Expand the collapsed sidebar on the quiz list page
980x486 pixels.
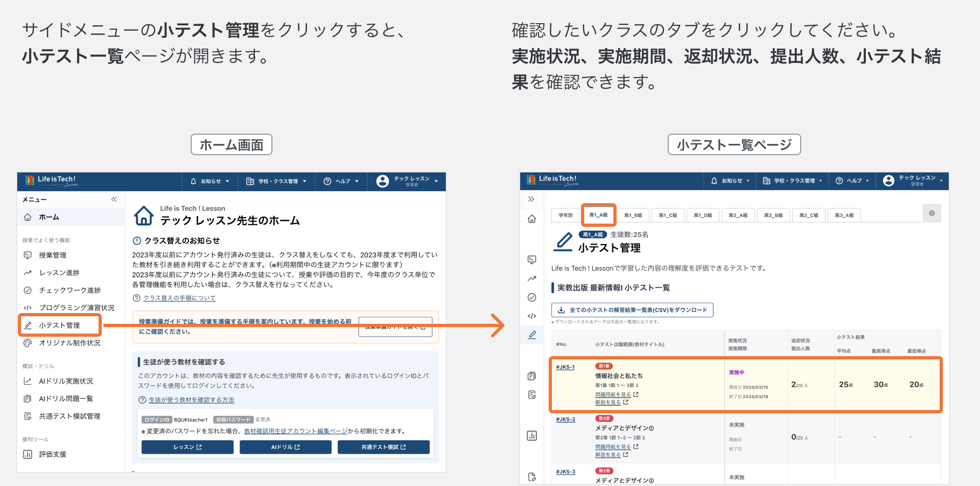click(x=531, y=199)
